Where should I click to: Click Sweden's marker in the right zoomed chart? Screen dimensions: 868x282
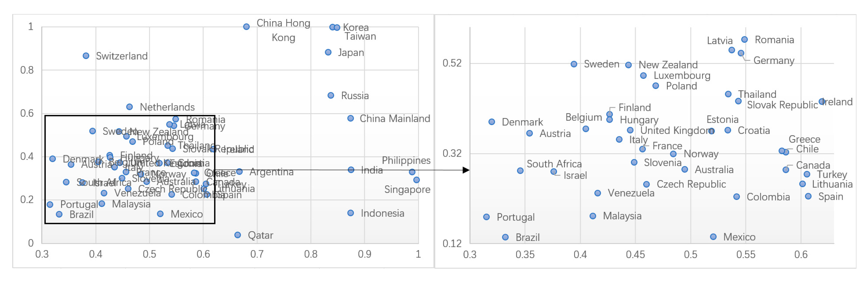[574, 64]
